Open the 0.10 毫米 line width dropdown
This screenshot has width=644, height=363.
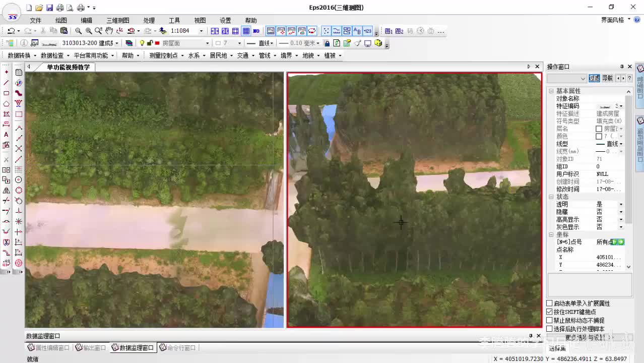tap(318, 43)
